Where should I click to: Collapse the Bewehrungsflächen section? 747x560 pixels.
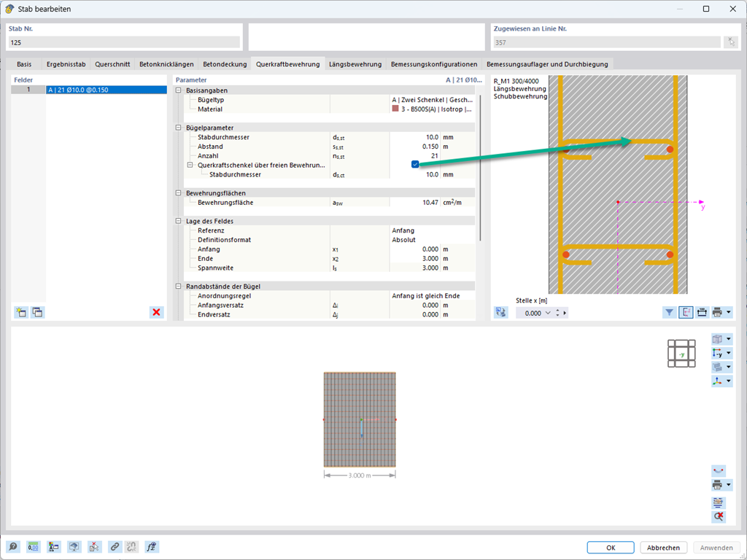179,192
